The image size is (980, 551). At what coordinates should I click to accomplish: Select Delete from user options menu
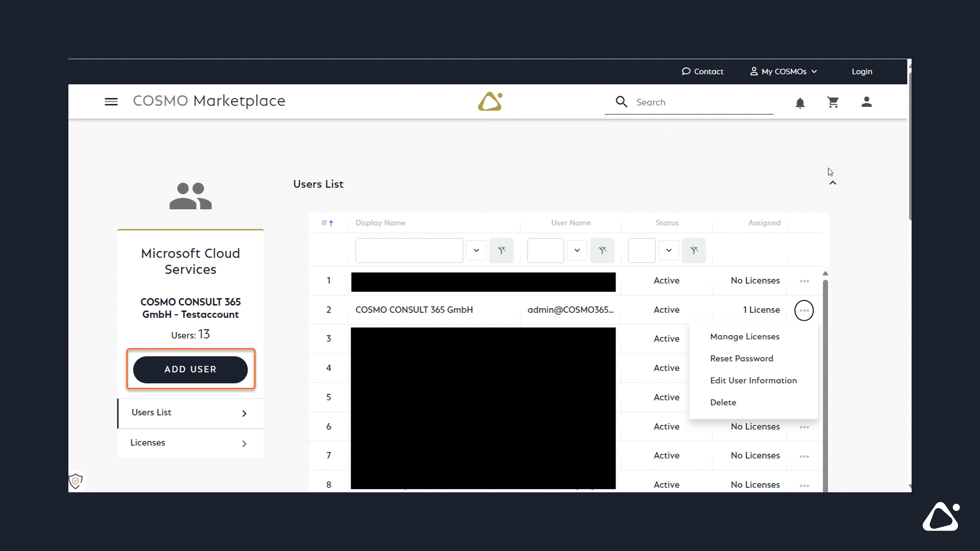coord(723,403)
